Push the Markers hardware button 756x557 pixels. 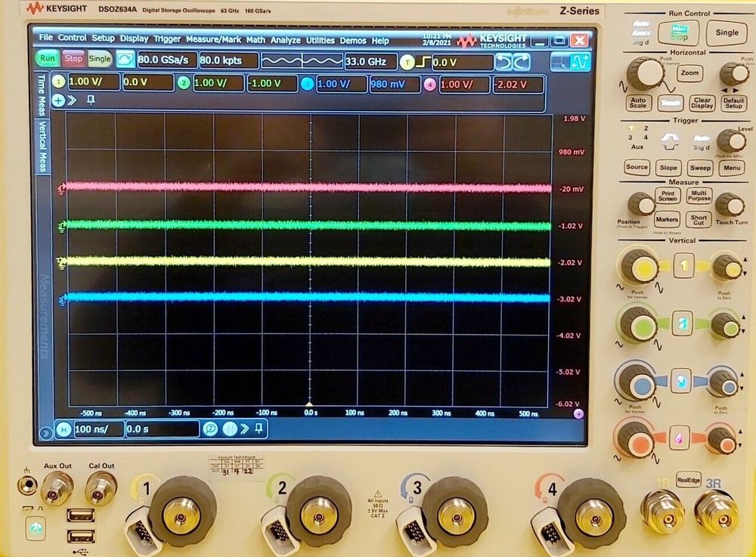coord(667,220)
